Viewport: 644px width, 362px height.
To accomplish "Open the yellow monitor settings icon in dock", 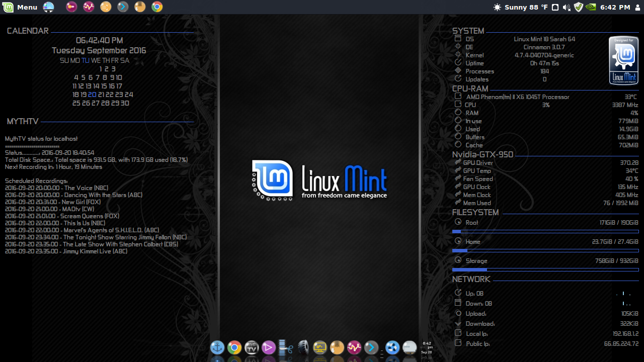I will (x=320, y=347).
